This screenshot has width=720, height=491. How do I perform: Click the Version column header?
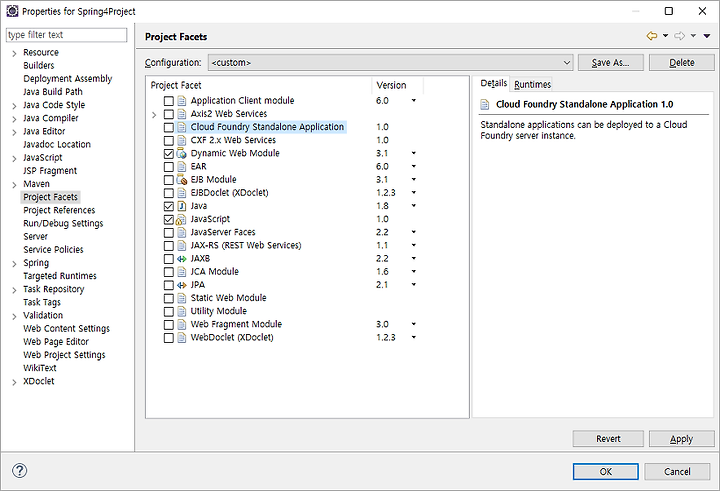[x=397, y=85]
